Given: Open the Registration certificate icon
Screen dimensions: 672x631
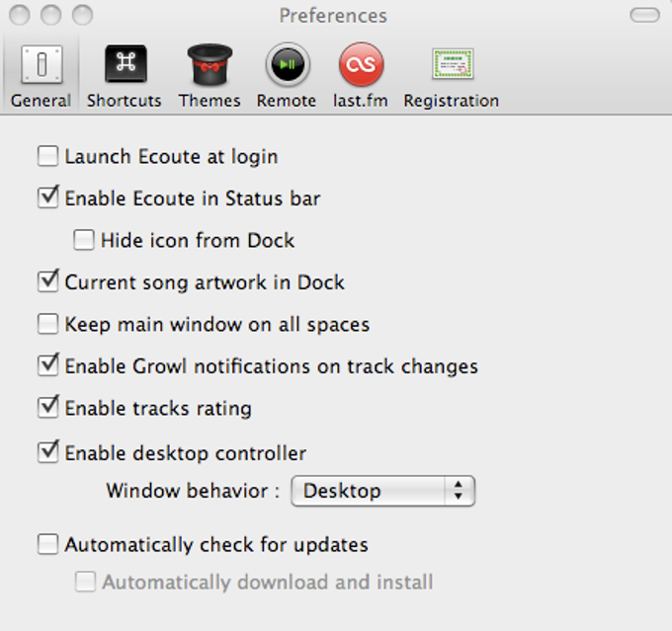Looking at the screenshot, I should click(x=453, y=64).
